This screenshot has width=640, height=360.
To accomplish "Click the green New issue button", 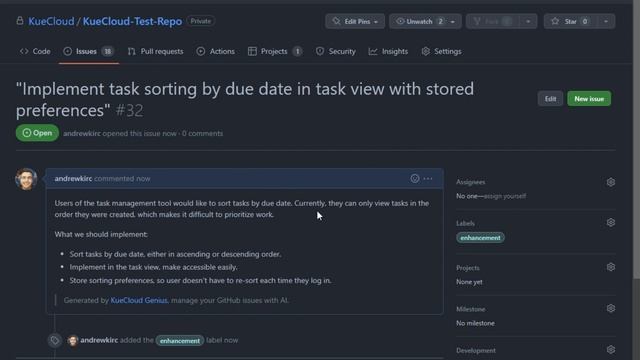I will [589, 99].
